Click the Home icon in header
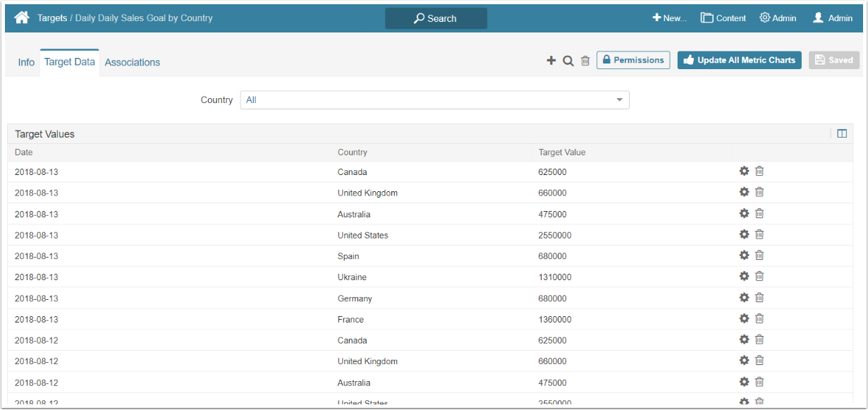This screenshot has height=410, width=868. pos(23,18)
